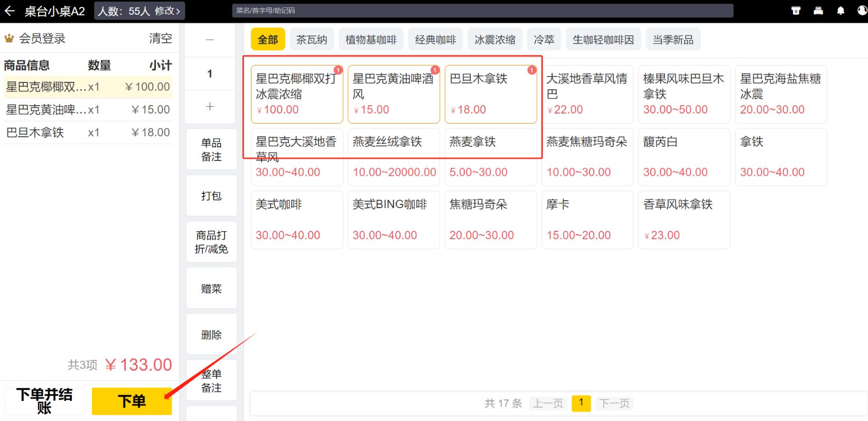Switch to 生咖轻咖啡因 category tab

(603, 40)
